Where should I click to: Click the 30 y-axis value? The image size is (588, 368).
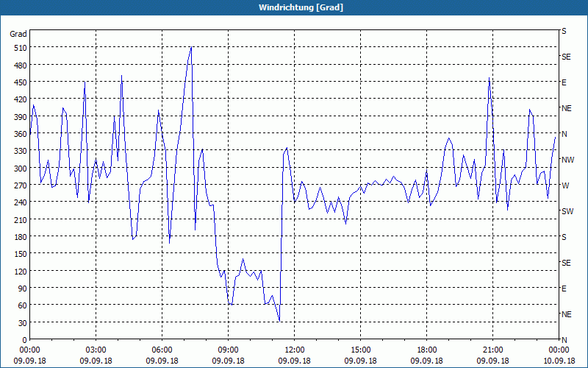[x=23, y=323]
